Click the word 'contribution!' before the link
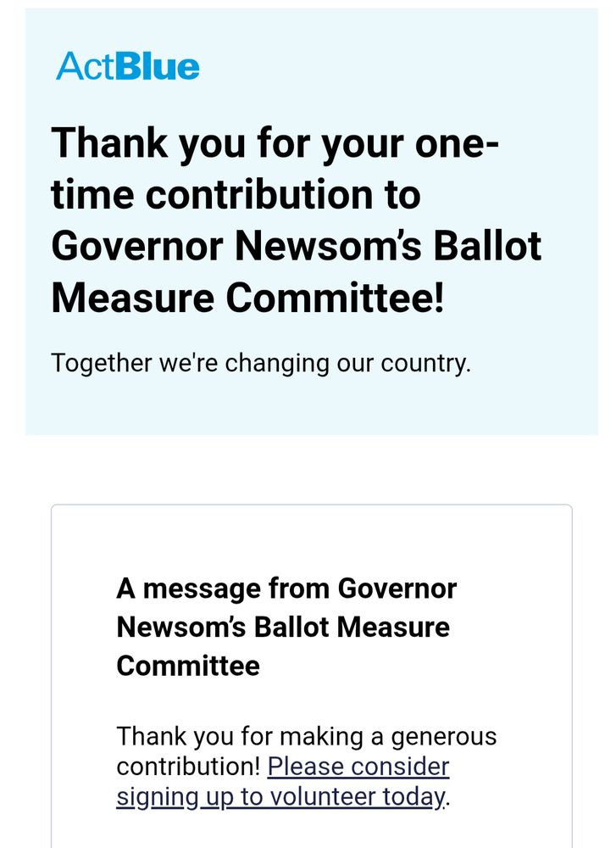The image size is (616, 848). coord(189,767)
